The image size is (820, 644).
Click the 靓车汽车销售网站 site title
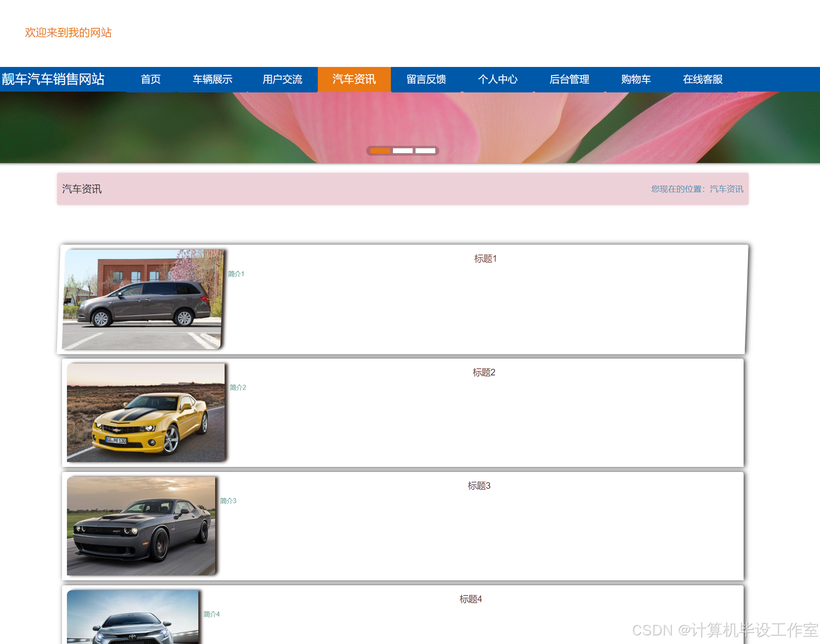pyautogui.click(x=53, y=79)
